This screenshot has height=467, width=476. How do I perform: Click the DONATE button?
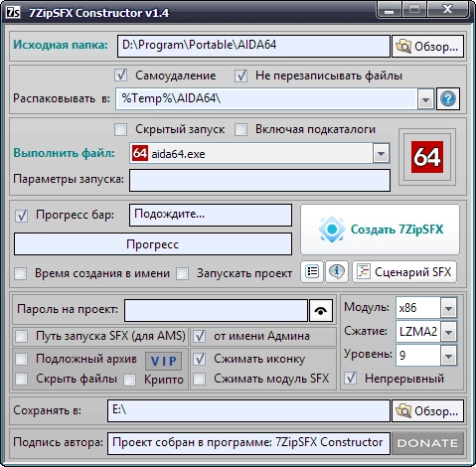point(427,443)
